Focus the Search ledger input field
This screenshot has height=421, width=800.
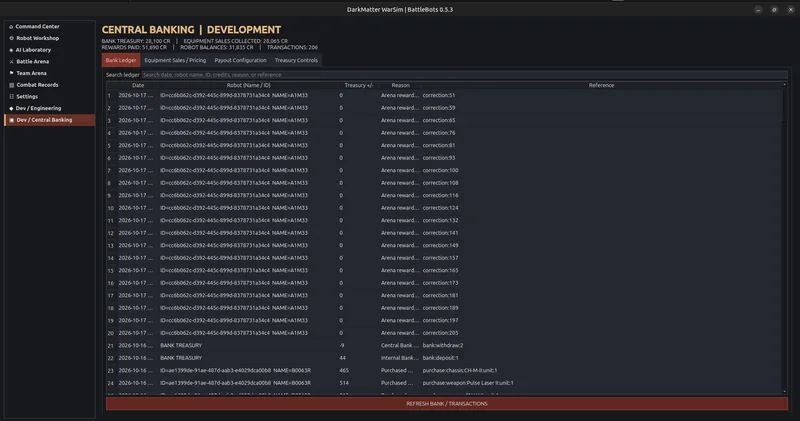tap(464, 75)
